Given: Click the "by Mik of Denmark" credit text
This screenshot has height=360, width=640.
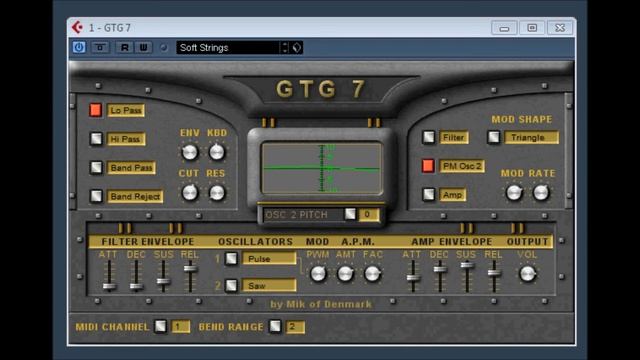Looking at the screenshot, I should click(x=321, y=304).
